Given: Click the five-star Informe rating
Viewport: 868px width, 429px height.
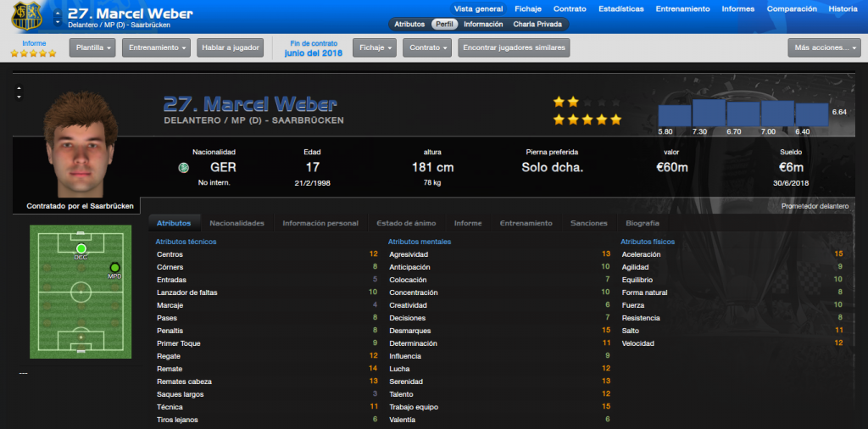Looking at the screenshot, I should pyautogui.click(x=33, y=53).
